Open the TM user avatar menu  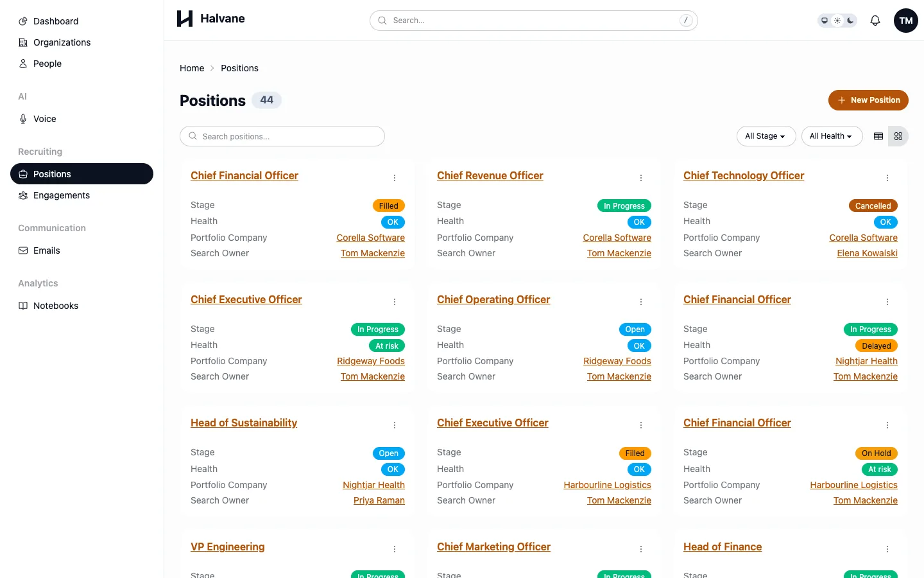tap(906, 21)
